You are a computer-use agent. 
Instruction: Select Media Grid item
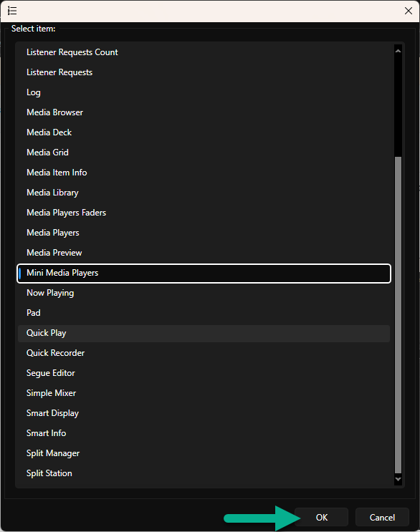204,153
